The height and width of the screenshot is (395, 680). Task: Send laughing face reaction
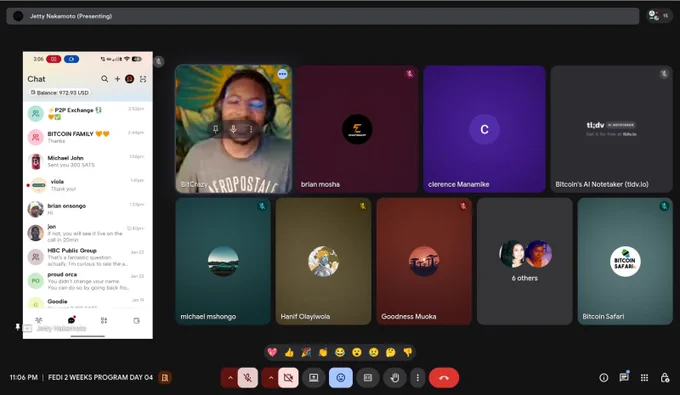(x=340, y=352)
